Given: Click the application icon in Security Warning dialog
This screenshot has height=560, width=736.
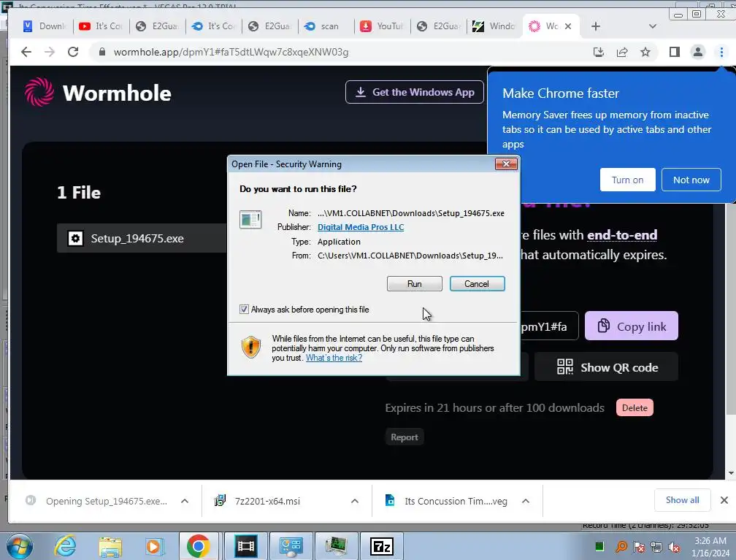Looking at the screenshot, I should pyautogui.click(x=250, y=220).
